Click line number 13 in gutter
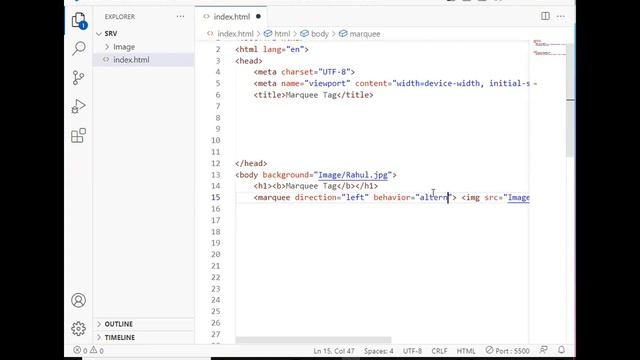The height and width of the screenshot is (360, 640). click(x=216, y=175)
